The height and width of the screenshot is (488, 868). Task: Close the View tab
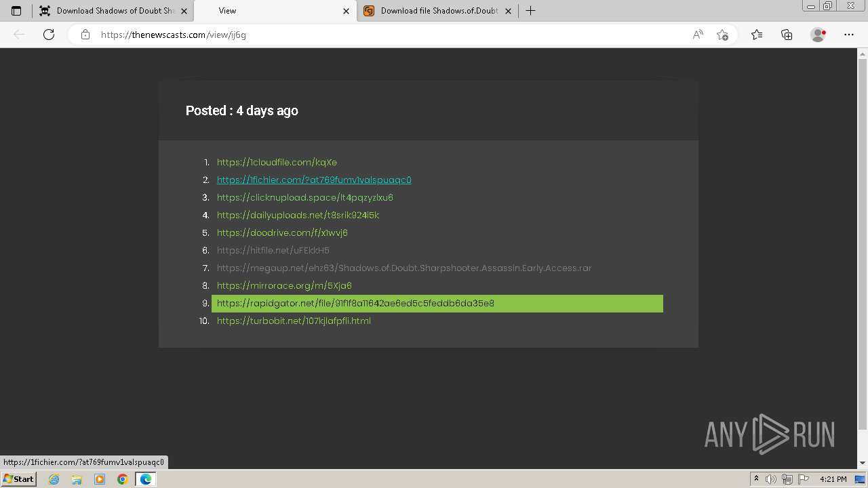coord(346,11)
